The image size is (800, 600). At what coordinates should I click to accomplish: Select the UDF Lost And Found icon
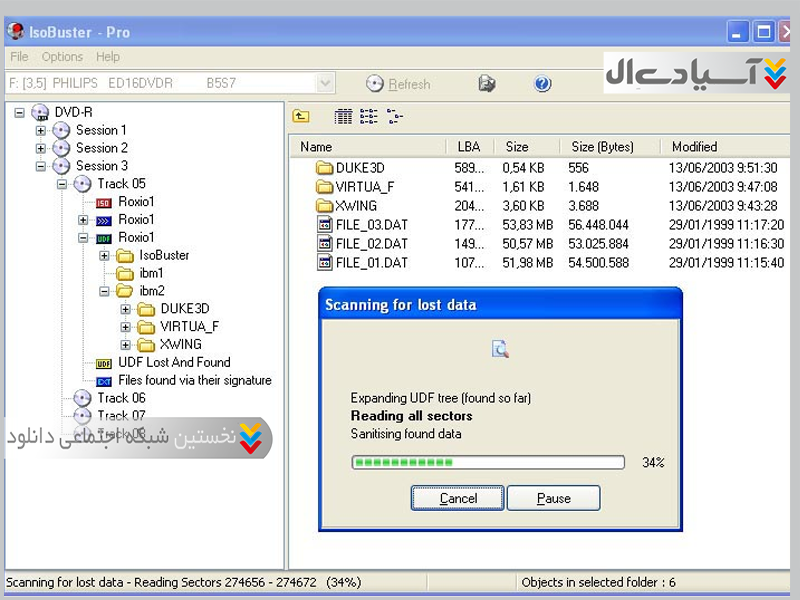pos(104,363)
